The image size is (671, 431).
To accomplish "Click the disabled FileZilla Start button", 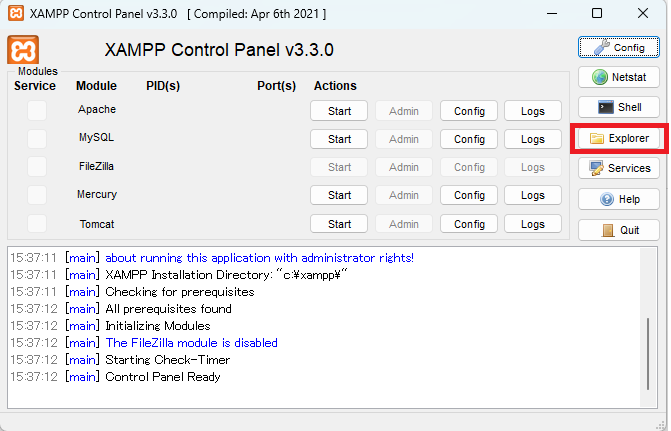I will (x=339, y=167).
